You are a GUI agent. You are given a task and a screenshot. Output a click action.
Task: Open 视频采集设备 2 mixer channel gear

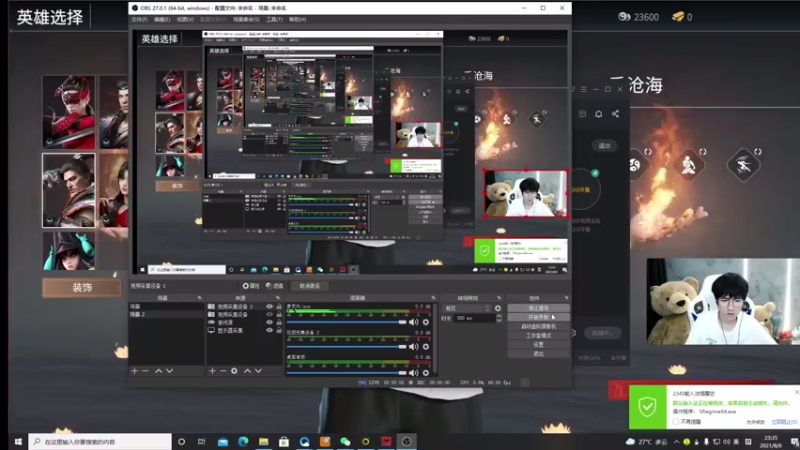point(426,347)
